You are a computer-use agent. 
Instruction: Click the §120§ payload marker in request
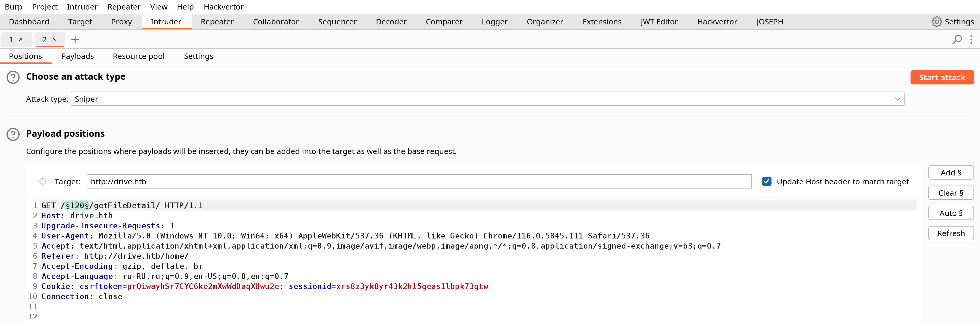coord(77,205)
